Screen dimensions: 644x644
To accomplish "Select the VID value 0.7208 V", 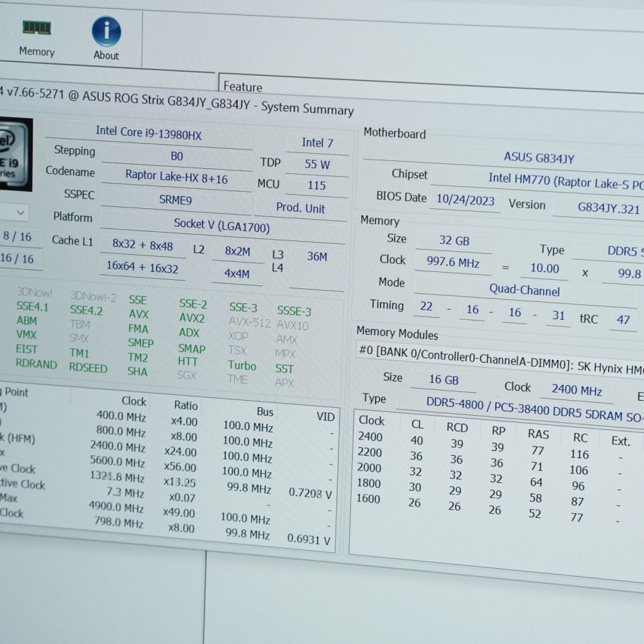I will click(x=310, y=493).
